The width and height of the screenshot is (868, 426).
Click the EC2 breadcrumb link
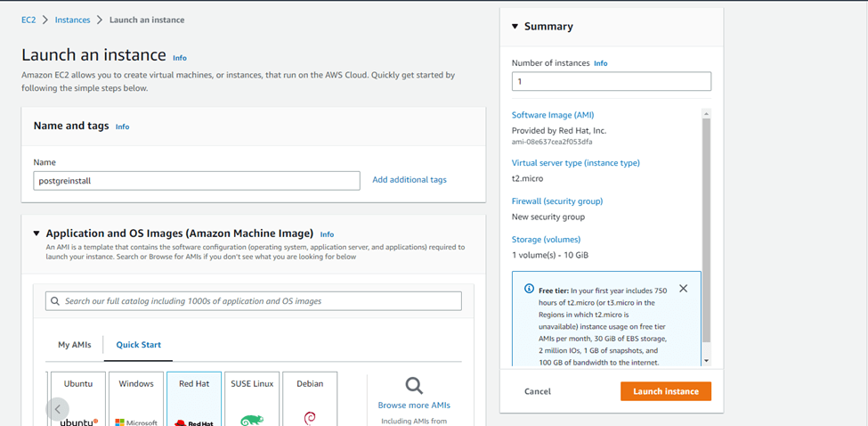(28, 20)
